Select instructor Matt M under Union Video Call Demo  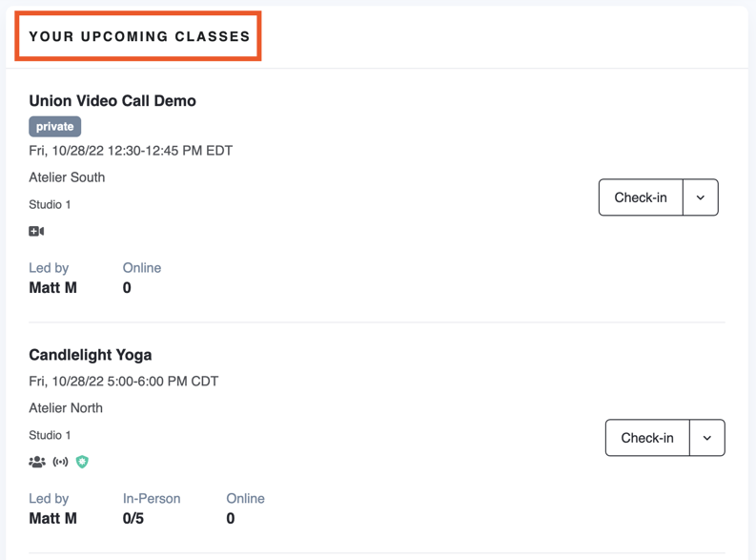tap(53, 287)
